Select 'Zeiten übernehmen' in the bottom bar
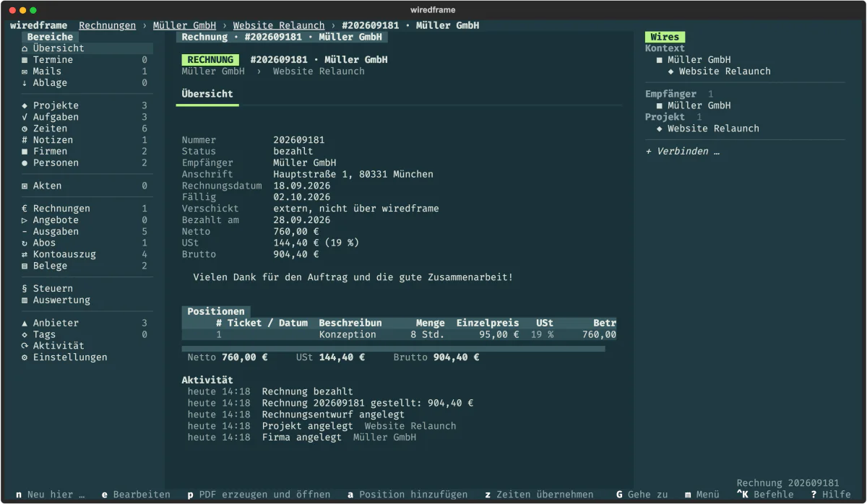The image size is (867, 504). [x=539, y=495]
